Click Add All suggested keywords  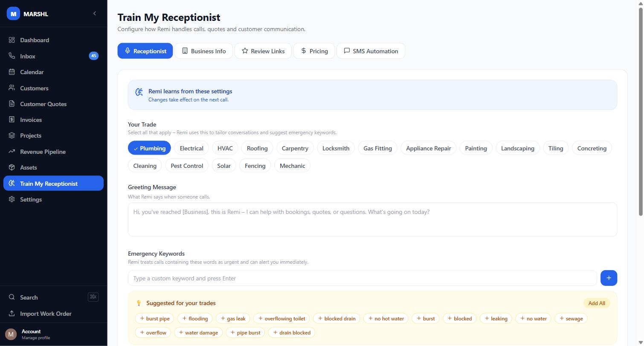[x=596, y=303]
